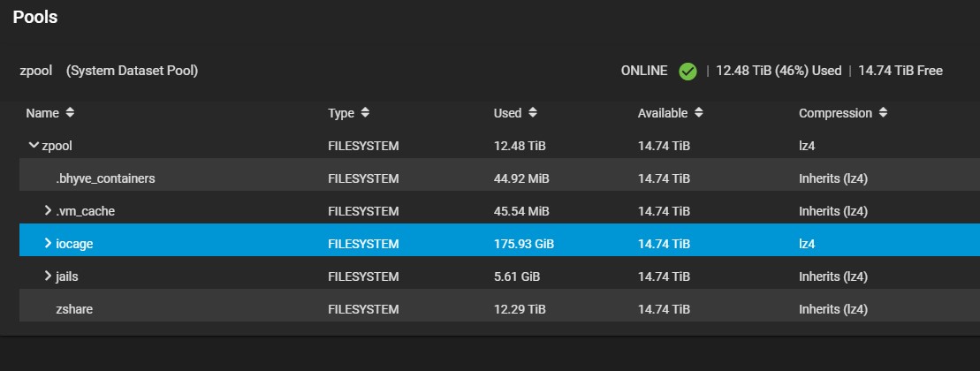Click the Compression column header text
This screenshot has height=371, width=980.
835,113
